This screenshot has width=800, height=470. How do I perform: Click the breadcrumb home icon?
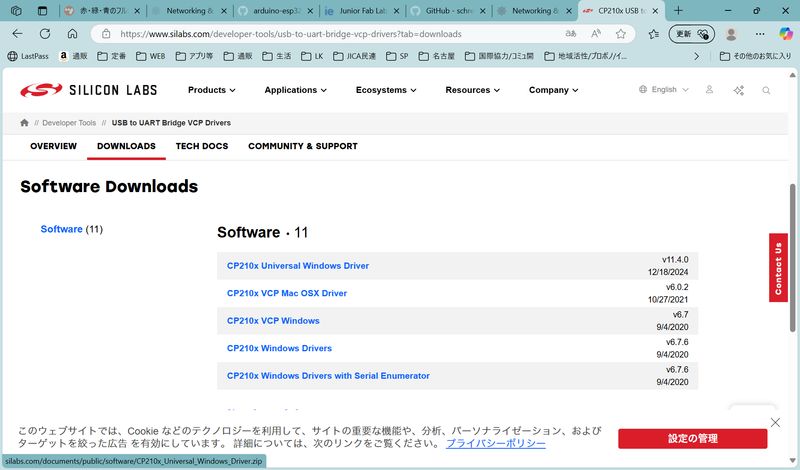[x=24, y=122]
